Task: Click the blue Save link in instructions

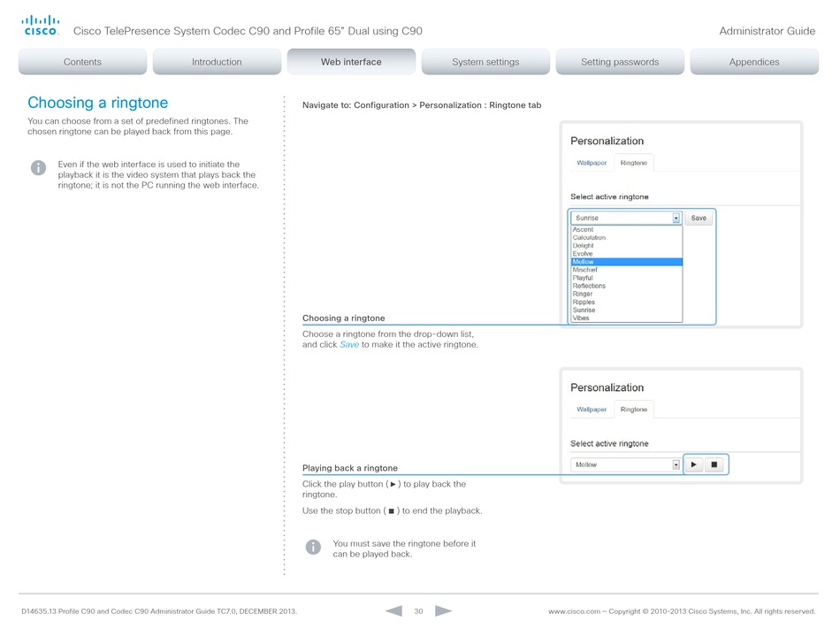Action: [x=349, y=344]
